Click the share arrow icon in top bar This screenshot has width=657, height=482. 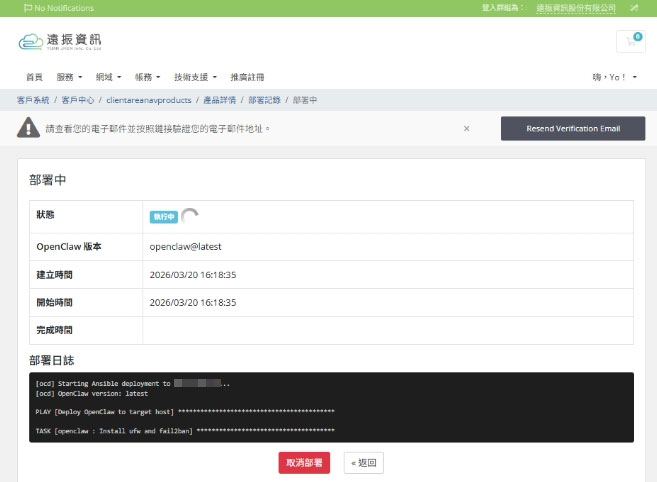[634, 8]
